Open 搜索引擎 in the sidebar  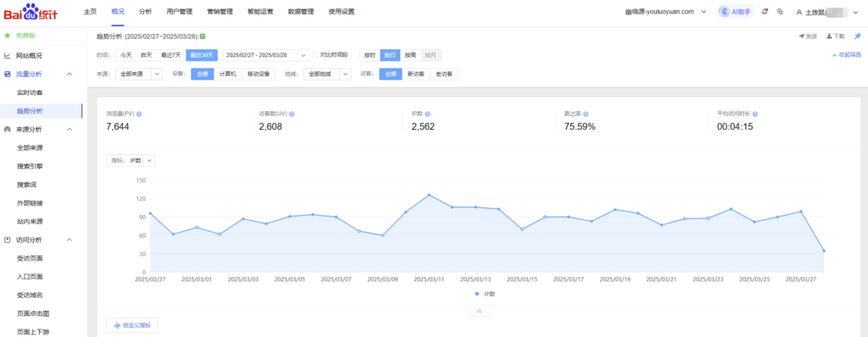tap(30, 166)
